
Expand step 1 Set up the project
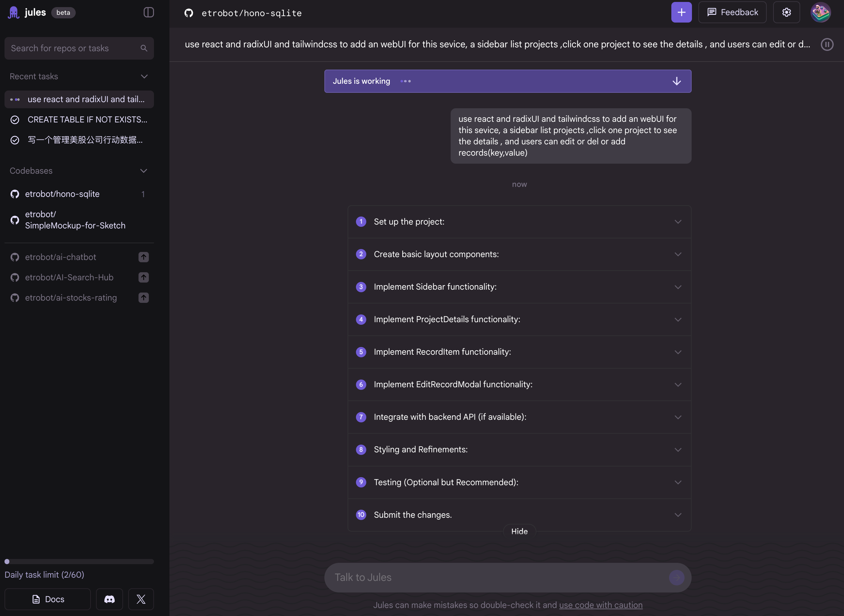519,221
